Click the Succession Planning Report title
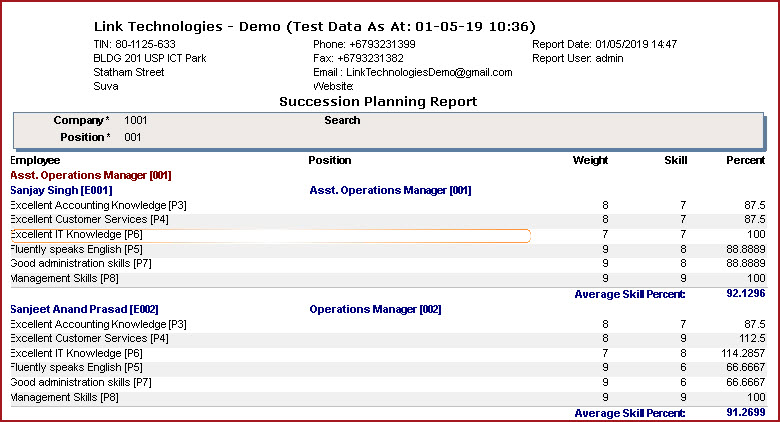 click(x=378, y=101)
